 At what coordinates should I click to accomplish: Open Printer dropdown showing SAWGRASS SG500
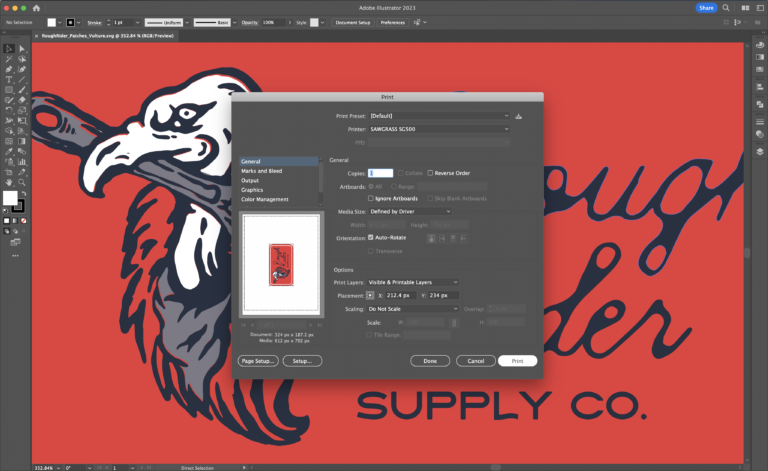click(x=440, y=129)
